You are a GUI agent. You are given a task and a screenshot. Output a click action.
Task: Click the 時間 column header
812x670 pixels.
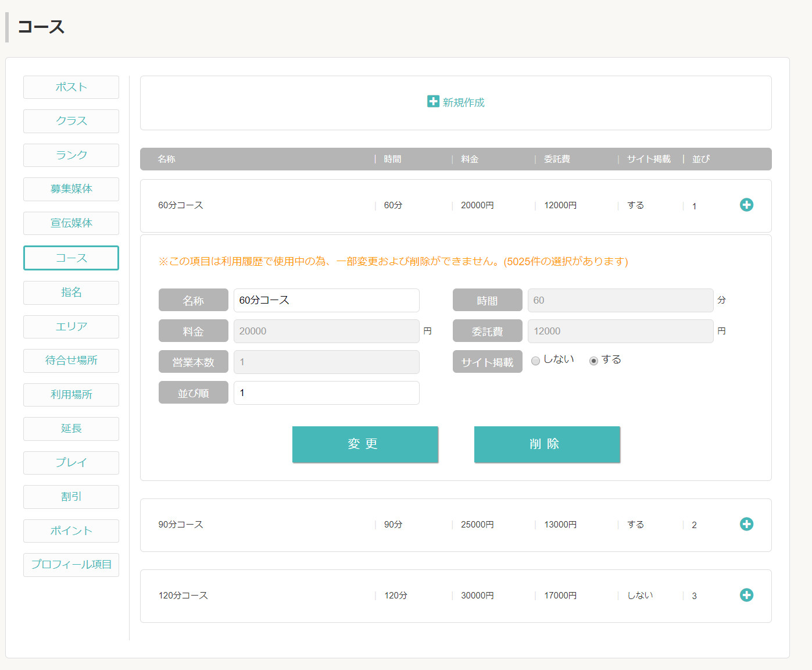point(392,159)
